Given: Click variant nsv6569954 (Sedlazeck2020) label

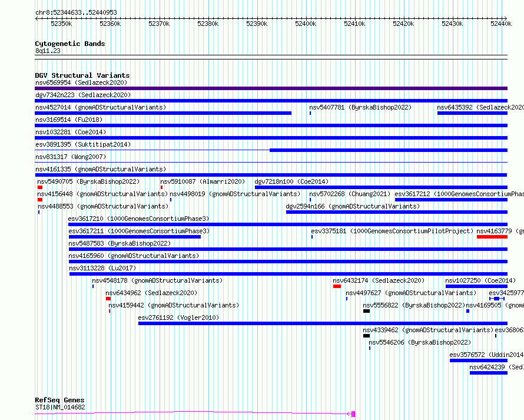Looking at the screenshot, I should [x=81, y=82].
